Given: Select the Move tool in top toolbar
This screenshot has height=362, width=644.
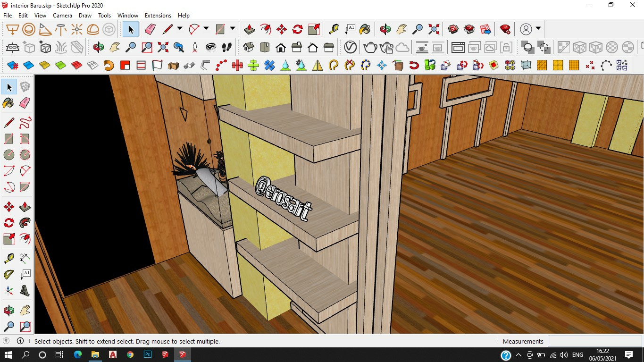Looking at the screenshot, I should [282, 30].
